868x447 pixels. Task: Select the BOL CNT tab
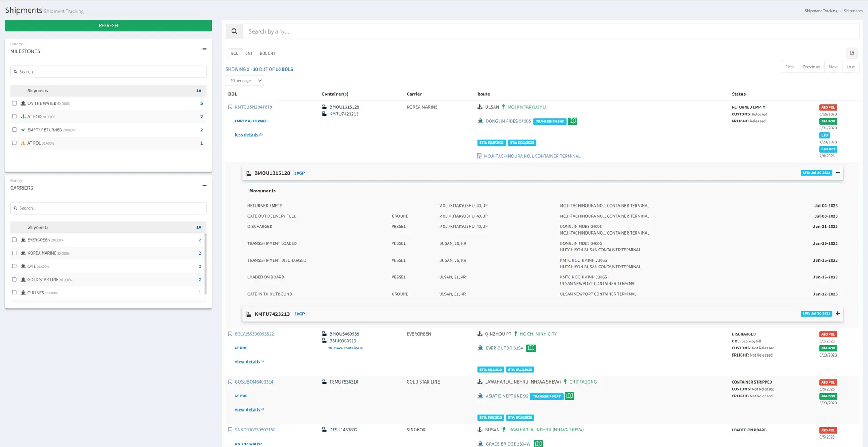click(267, 53)
